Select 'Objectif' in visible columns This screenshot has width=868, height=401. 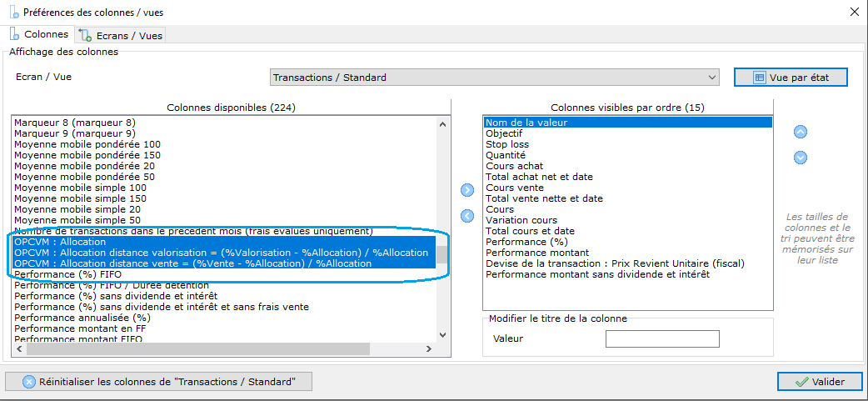coord(628,133)
